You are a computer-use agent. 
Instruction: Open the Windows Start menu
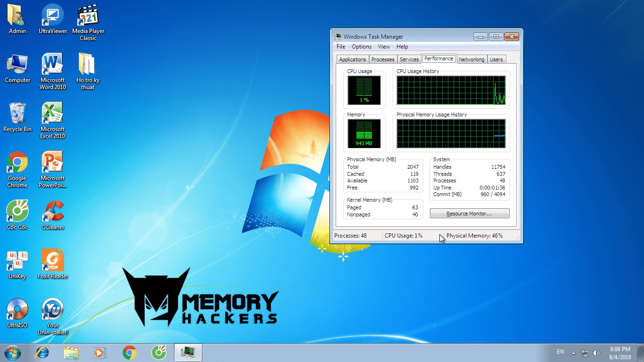12,353
